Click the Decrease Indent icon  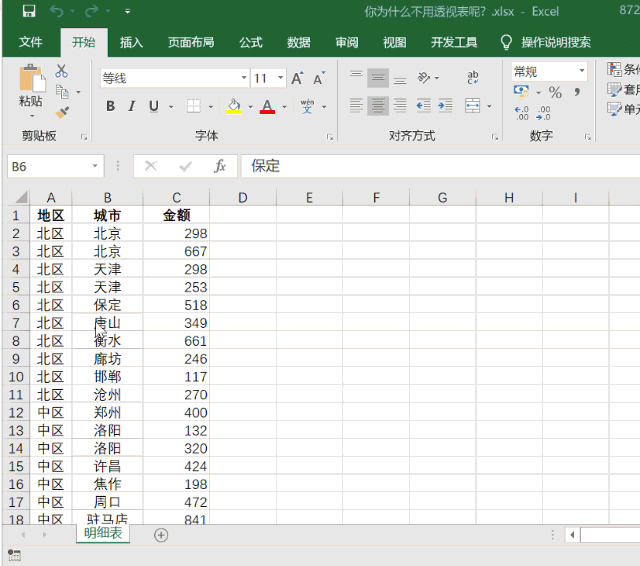coord(424,106)
